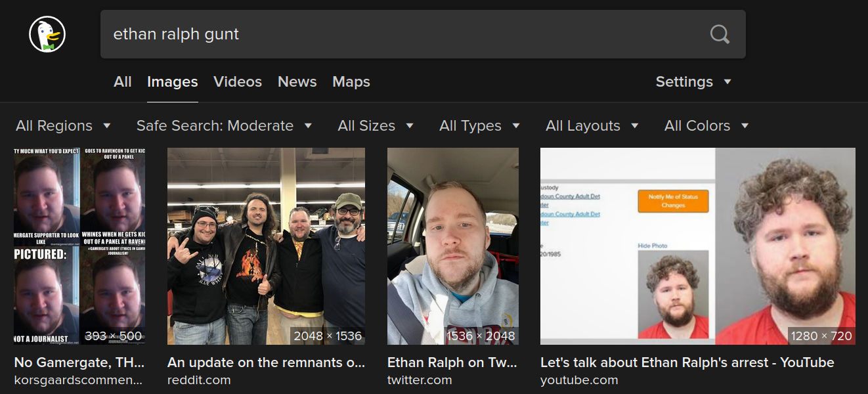This screenshot has height=394, width=868.
Task: Open the car selfie thumbnail from twitter
Action: [x=453, y=246]
